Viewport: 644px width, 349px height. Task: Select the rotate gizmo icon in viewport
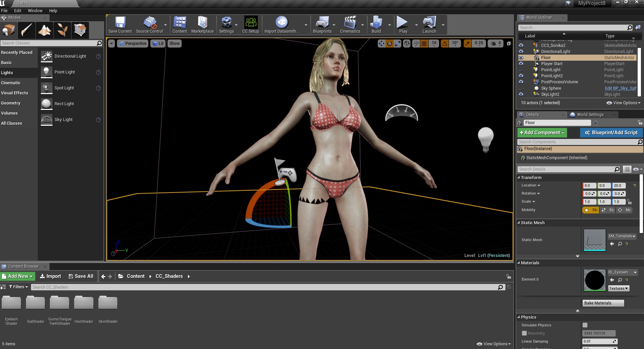[x=390, y=43]
